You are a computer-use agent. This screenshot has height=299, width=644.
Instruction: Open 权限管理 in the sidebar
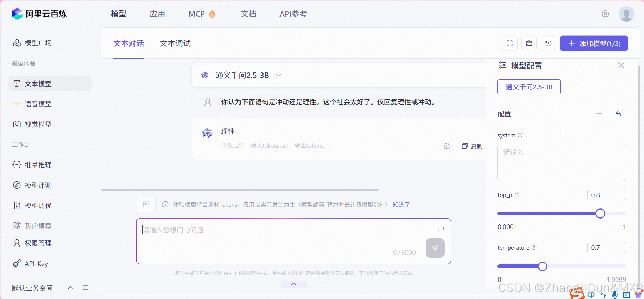click(x=32, y=243)
